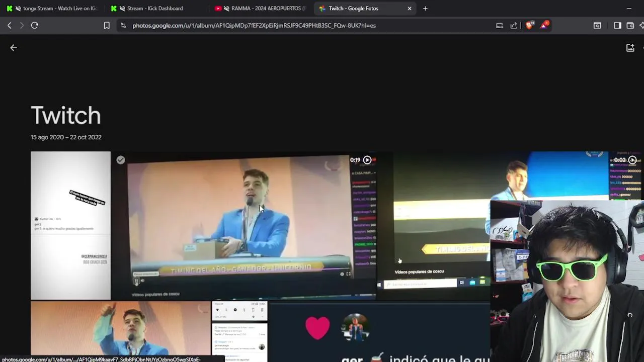Unmute the RAMMA YouTube tab audio icon
This screenshot has width=644, height=362.
(x=227, y=9)
